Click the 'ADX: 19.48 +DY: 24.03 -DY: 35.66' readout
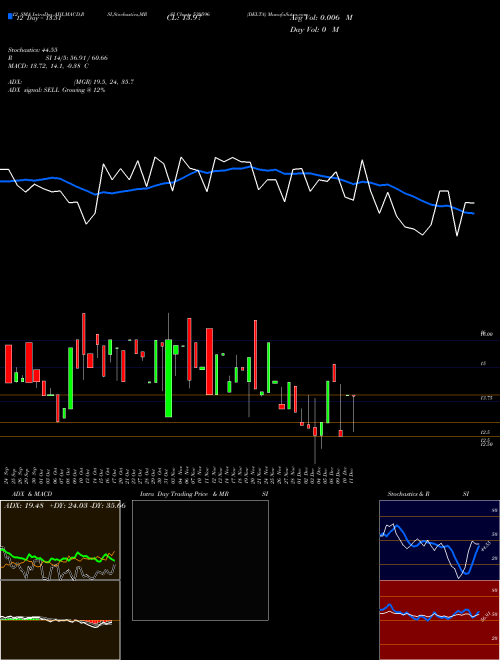The image size is (500, 660). pyautogui.click(x=64, y=506)
